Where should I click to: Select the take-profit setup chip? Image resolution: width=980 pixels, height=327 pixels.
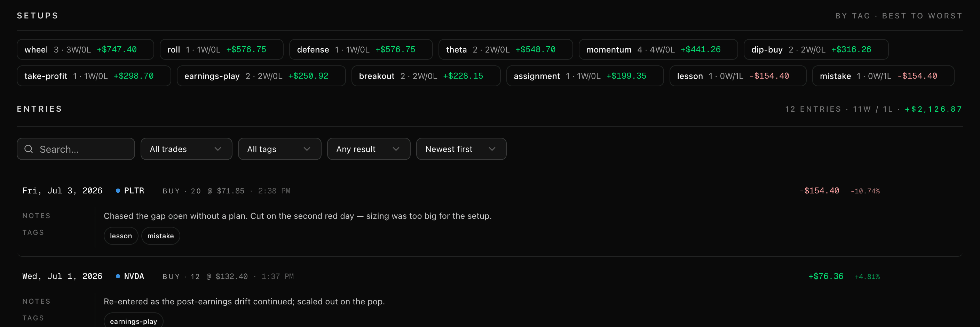pyautogui.click(x=94, y=76)
